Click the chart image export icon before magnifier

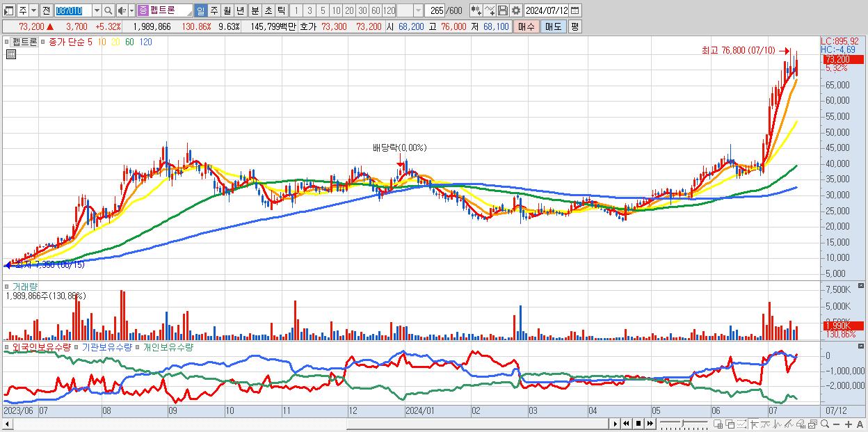point(812,424)
